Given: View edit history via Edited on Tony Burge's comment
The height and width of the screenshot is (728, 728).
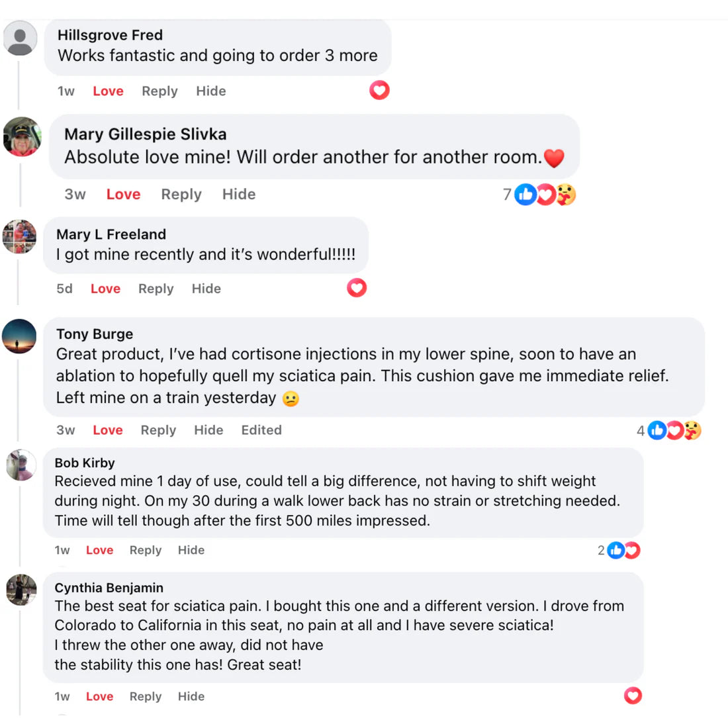Looking at the screenshot, I should [261, 430].
